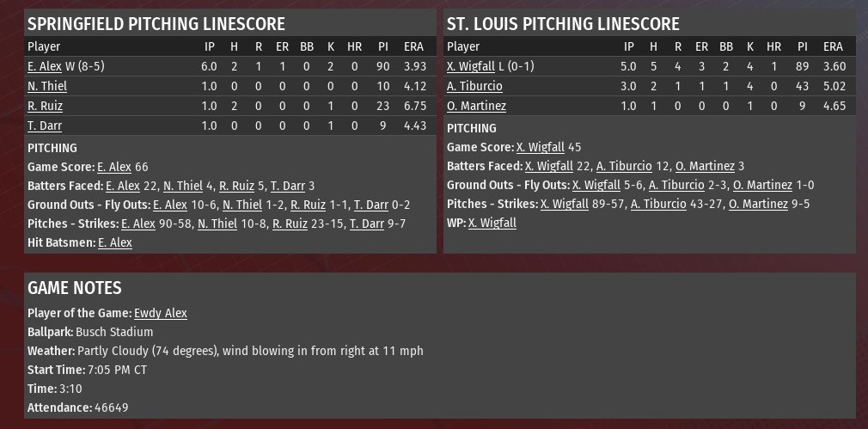The width and height of the screenshot is (868, 429).
Task: Click Ewdy Alex Player of the Game link
Action: tap(161, 313)
